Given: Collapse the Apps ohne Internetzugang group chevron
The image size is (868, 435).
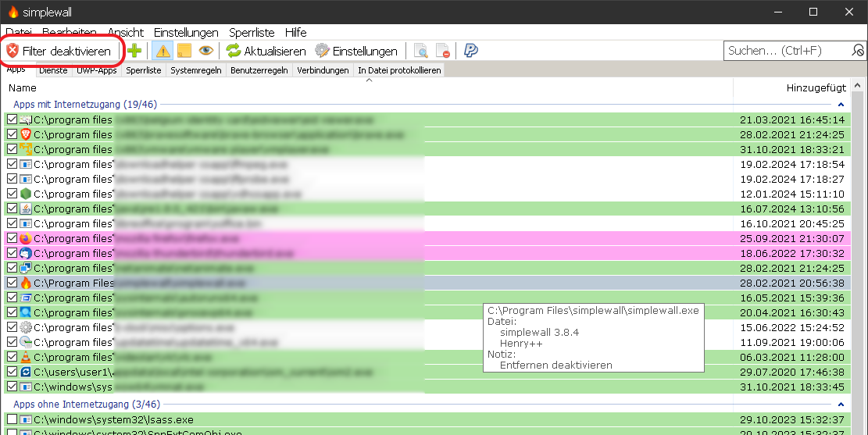Looking at the screenshot, I should point(841,405).
